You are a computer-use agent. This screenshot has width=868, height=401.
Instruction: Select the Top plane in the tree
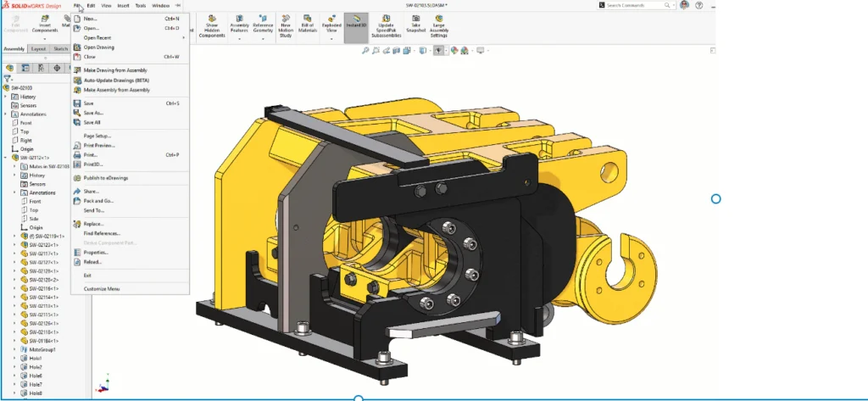click(25, 131)
